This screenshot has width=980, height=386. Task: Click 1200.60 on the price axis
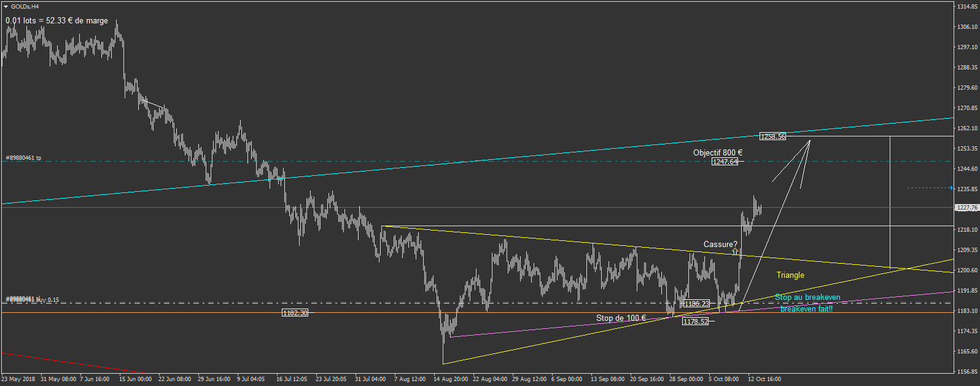tap(967, 270)
